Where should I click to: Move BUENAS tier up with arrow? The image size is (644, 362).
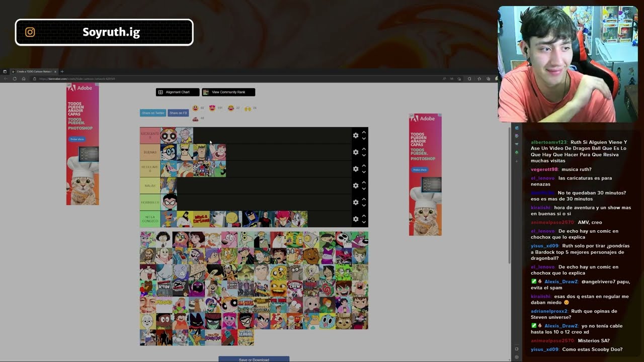click(x=364, y=149)
